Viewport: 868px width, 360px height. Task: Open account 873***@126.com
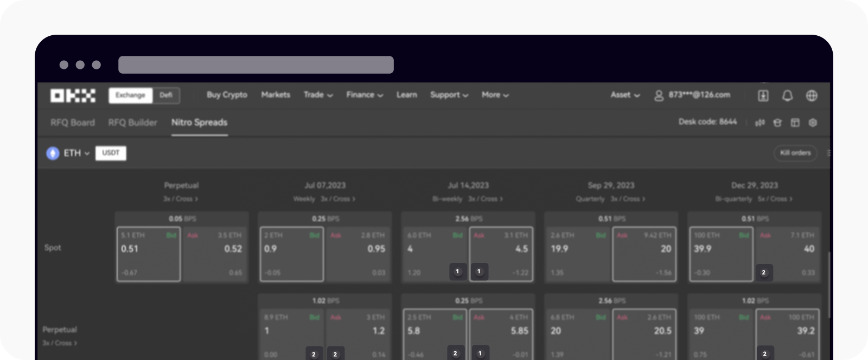pyautogui.click(x=699, y=95)
